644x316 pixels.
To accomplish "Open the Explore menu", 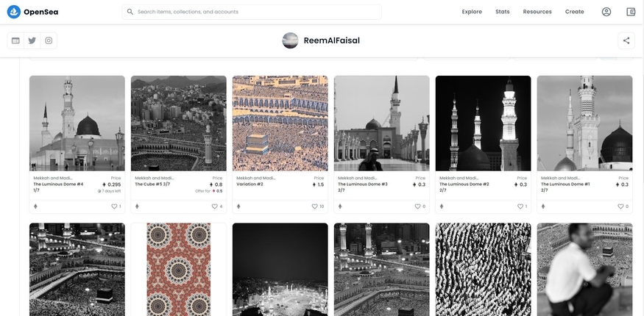I will (x=472, y=12).
